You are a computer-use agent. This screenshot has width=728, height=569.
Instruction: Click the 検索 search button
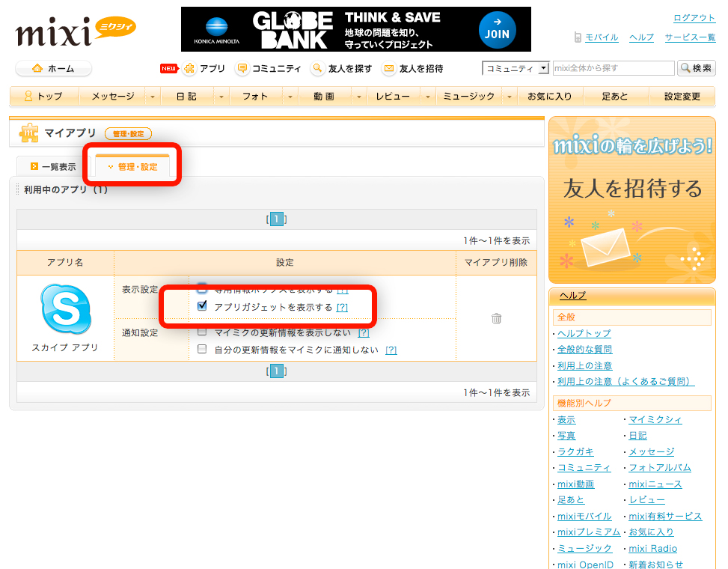(697, 68)
